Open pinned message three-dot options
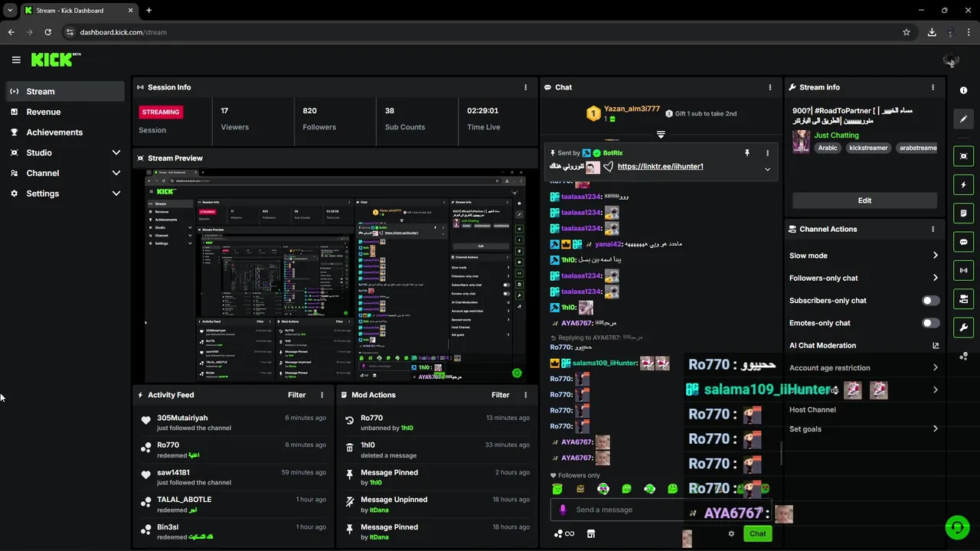Image resolution: width=980 pixels, height=551 pixels. (767, 153)
